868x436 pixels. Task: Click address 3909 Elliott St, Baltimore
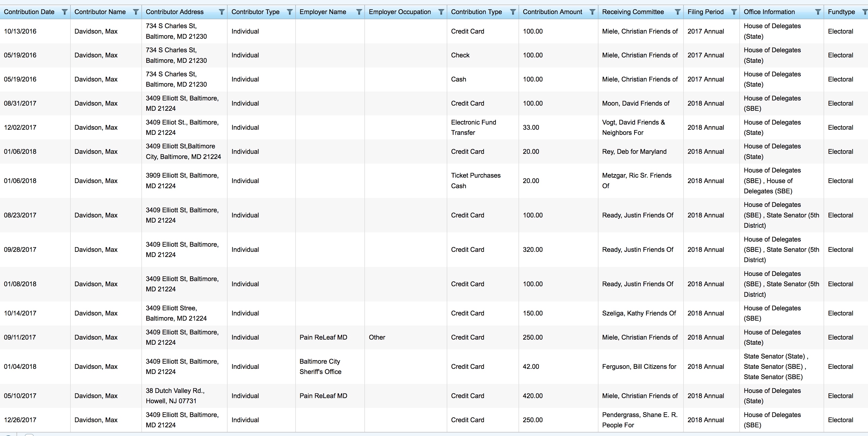tap(182, 181)
